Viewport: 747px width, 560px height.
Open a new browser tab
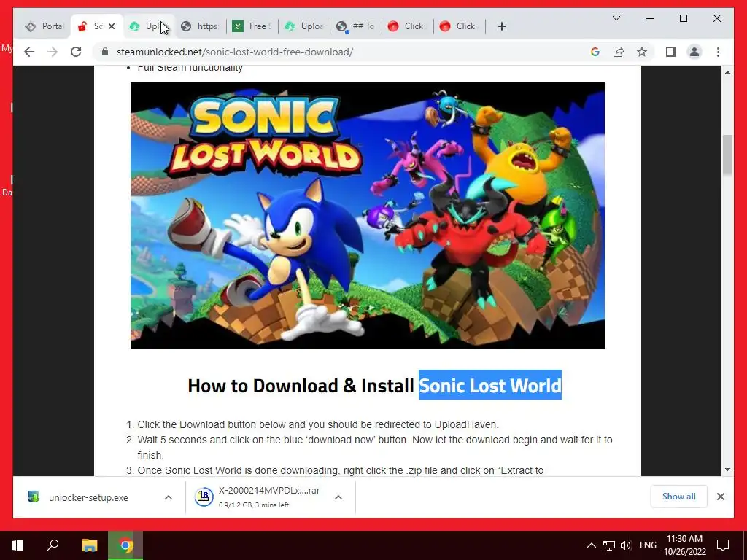point(501,26)
